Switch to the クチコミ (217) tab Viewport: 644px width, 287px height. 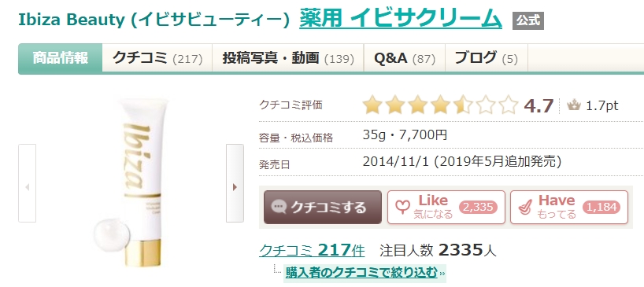[x=157, y=58]
